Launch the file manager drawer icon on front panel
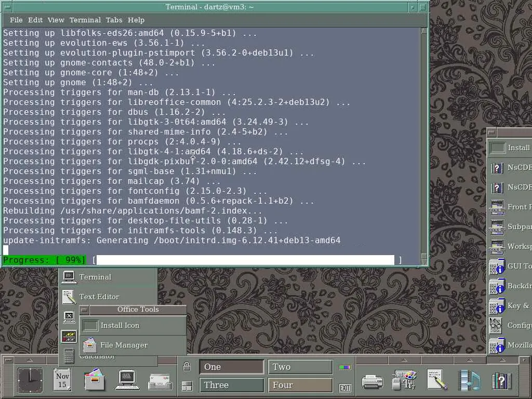 [95, 379]
